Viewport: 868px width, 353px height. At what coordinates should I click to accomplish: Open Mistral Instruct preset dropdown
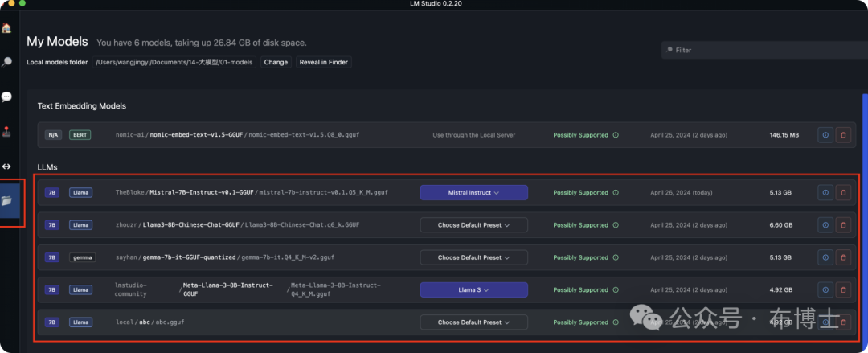(x=474, y=193)
